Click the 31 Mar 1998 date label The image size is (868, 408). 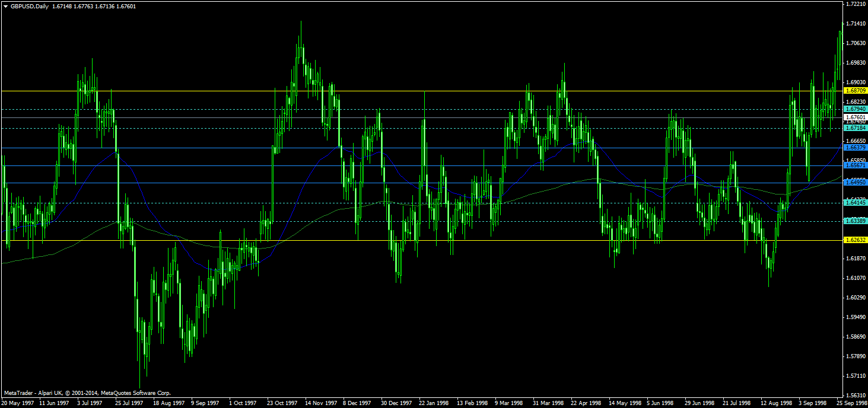548,403
